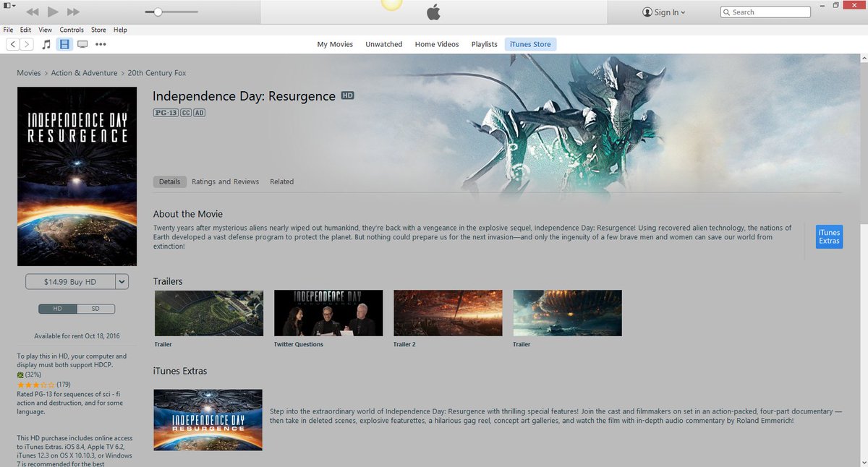Image resolution: width=868 pixels, height=467 pixels.
Task: Start playback with the Play button
Action: (53, 12)
